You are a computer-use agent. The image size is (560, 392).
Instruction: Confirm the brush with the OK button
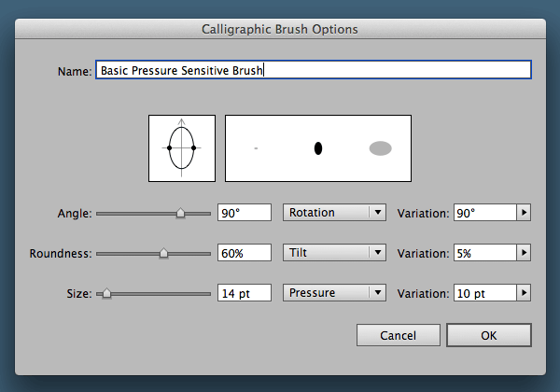click(489, 335)
